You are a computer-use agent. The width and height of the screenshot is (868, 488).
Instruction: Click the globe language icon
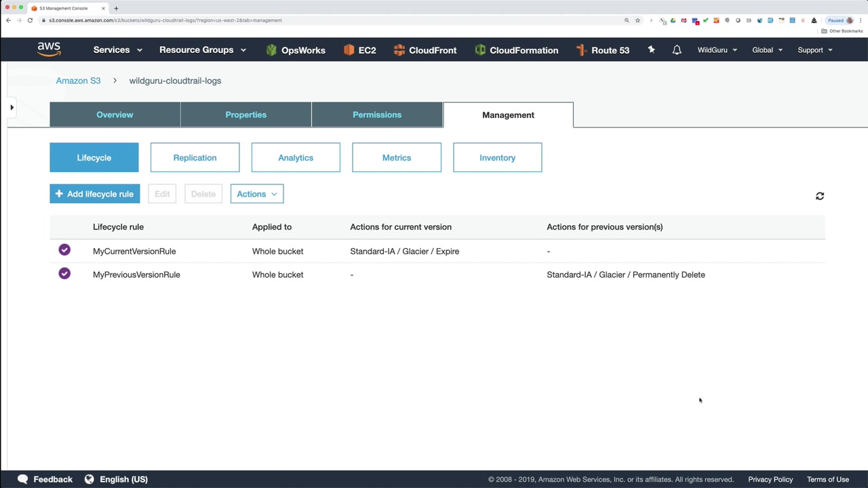point(89,479)
